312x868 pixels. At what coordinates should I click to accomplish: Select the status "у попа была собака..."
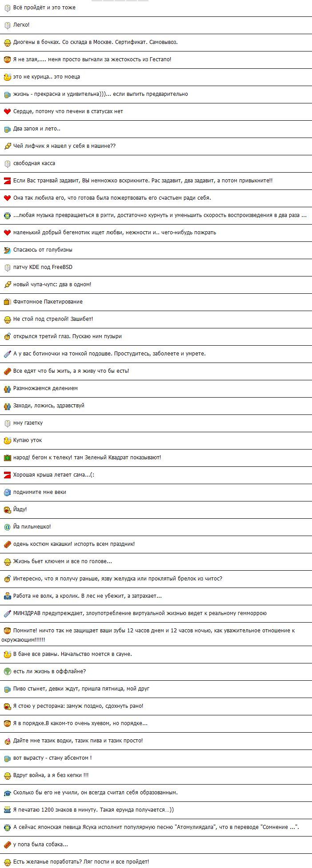(40, 844)
